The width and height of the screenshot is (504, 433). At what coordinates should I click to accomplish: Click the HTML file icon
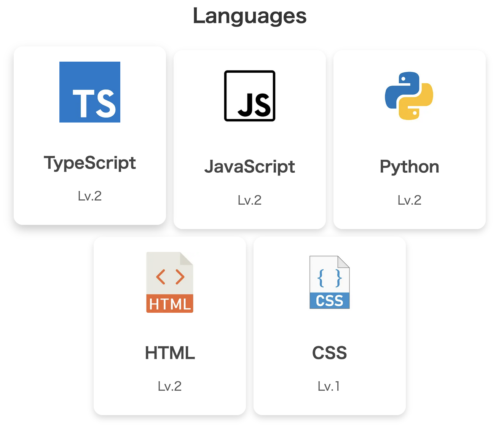[170, 282]
